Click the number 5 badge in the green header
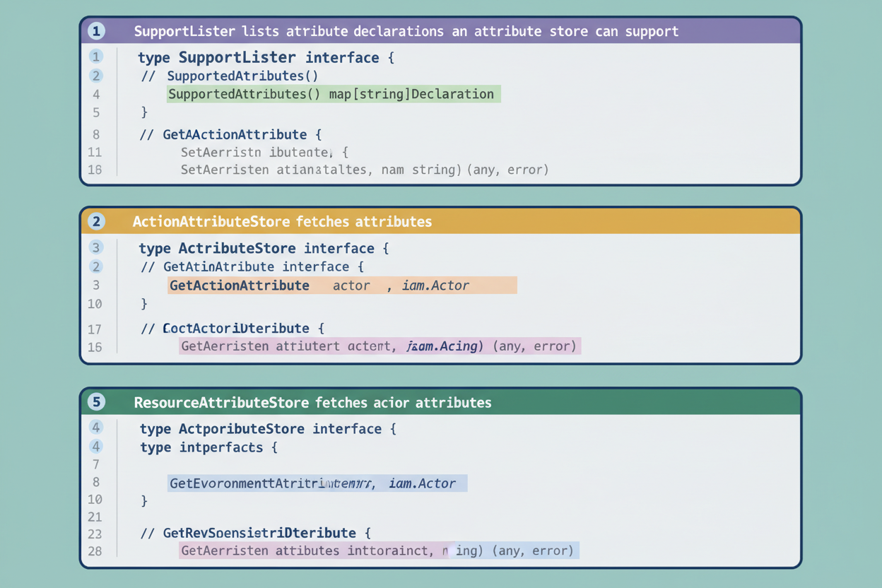This screenshot has width=882, height=588. 96,402
